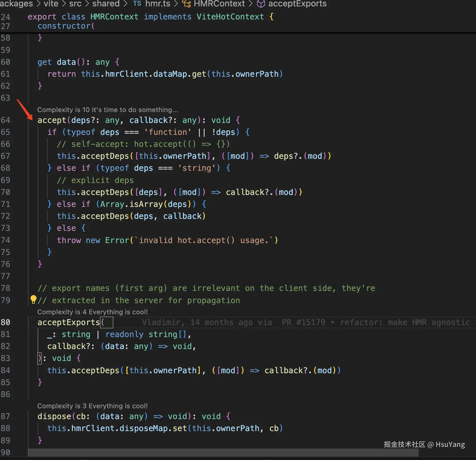
Task: Click the '): void {' line
Action: click(59, 358)
